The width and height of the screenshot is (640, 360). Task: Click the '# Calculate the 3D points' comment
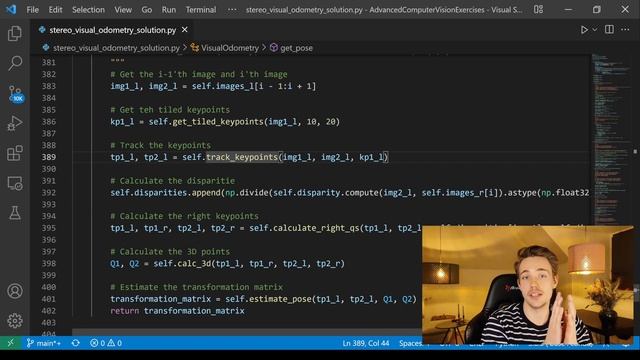(170, 252)
